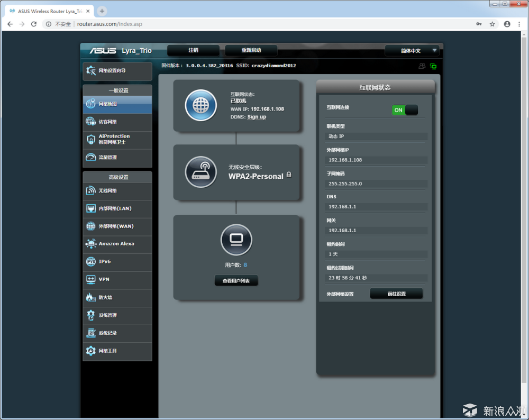Click the DNS field value 192.168.1.1
The image size is (529, 420).
(x=376, y=206)
